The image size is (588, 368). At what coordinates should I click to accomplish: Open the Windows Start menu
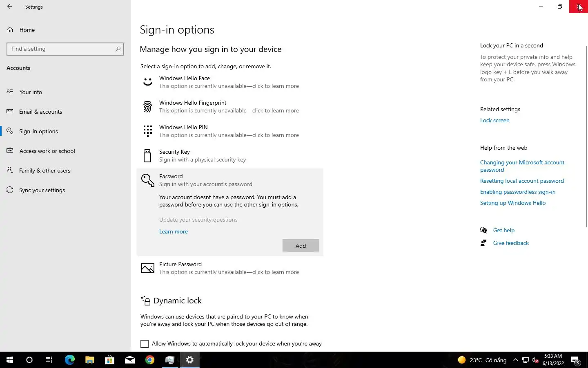[10, 360]
